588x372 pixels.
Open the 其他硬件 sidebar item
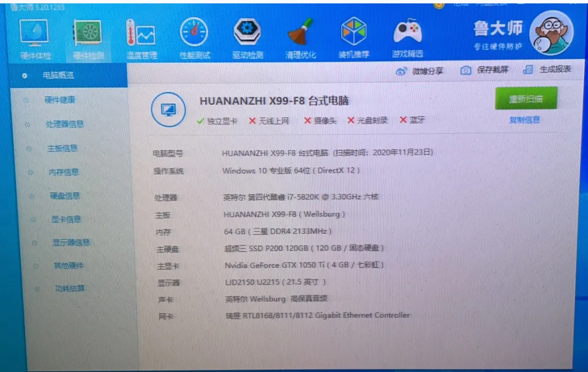click(69, 266)
